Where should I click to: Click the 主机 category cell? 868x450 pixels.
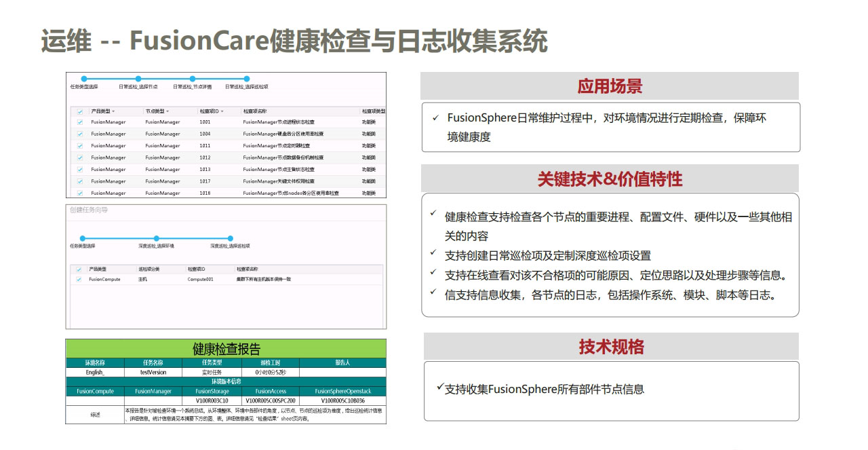coord(142,279)
